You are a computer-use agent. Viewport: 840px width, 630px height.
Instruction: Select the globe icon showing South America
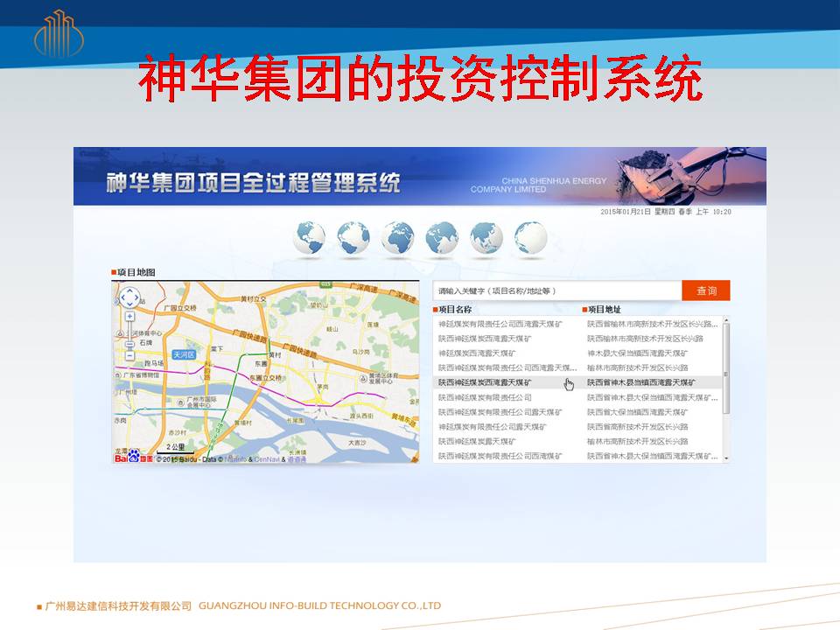[x=353, y=237]
